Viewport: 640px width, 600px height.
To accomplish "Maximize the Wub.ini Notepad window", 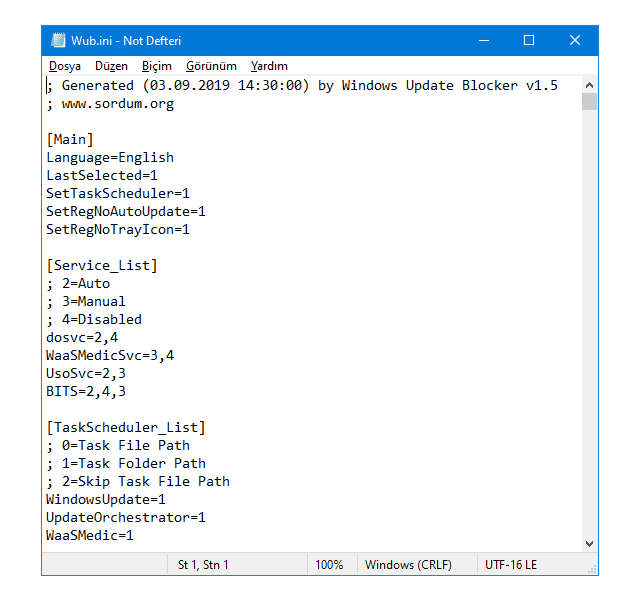I will point(529,40).
